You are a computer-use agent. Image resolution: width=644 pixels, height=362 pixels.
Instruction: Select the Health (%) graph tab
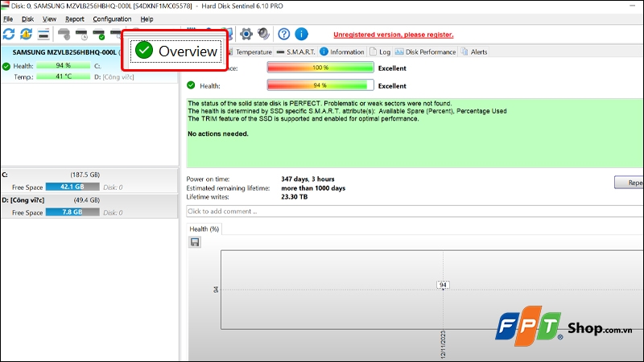point(204,229)
